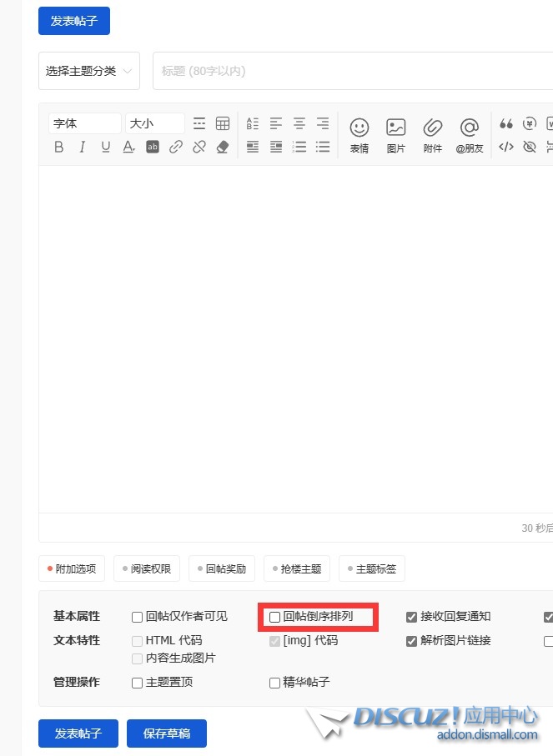Click the 保存草稿 button
The image size is (553, 756).
point(167,733)
